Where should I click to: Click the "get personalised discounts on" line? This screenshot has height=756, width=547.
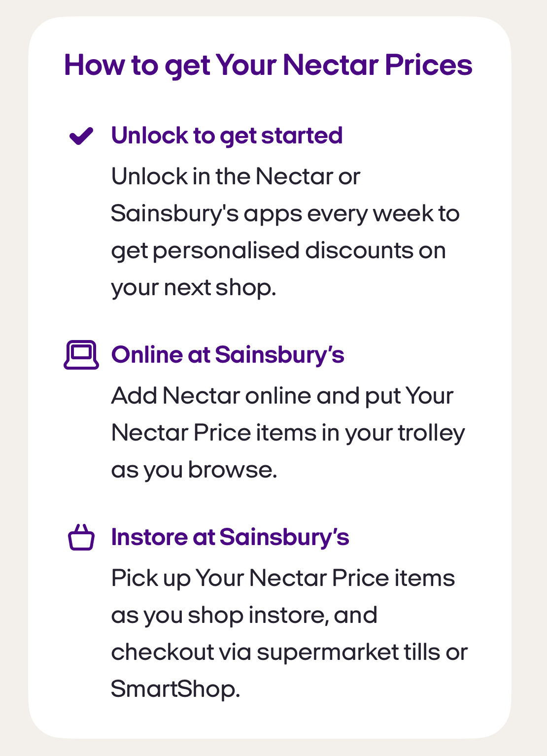click(x=278, y=250)
